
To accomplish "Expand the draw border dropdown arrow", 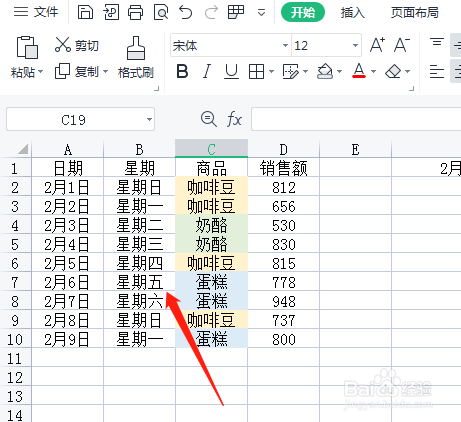I will click(x=305, y=71).
